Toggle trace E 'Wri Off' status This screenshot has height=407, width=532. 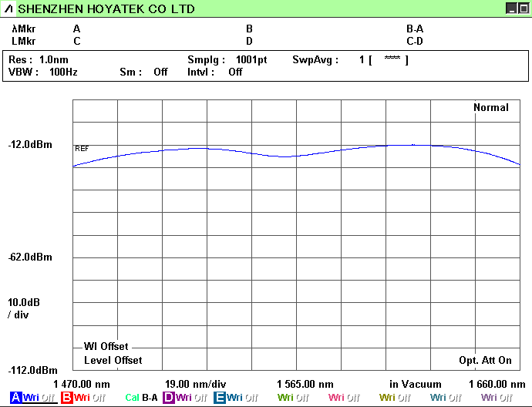click(242, 397)
